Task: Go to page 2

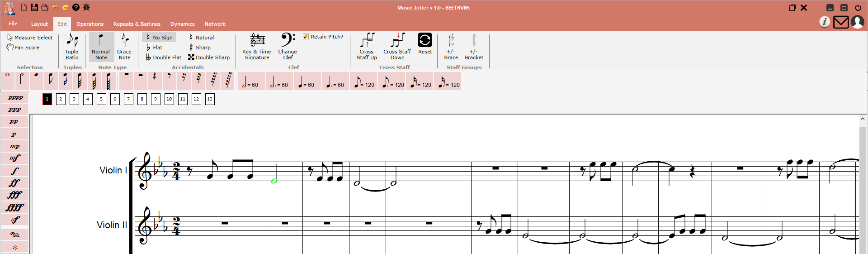Action: point(61,99)
